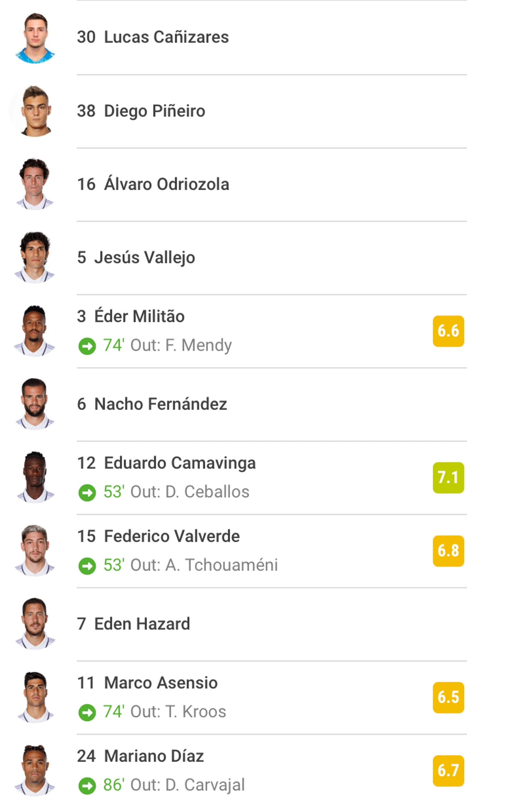Image resolution: width=506 pixels, height=812 pixels.
Task: Open Lucas Cañizares player photo
Action: pos(35,38)
